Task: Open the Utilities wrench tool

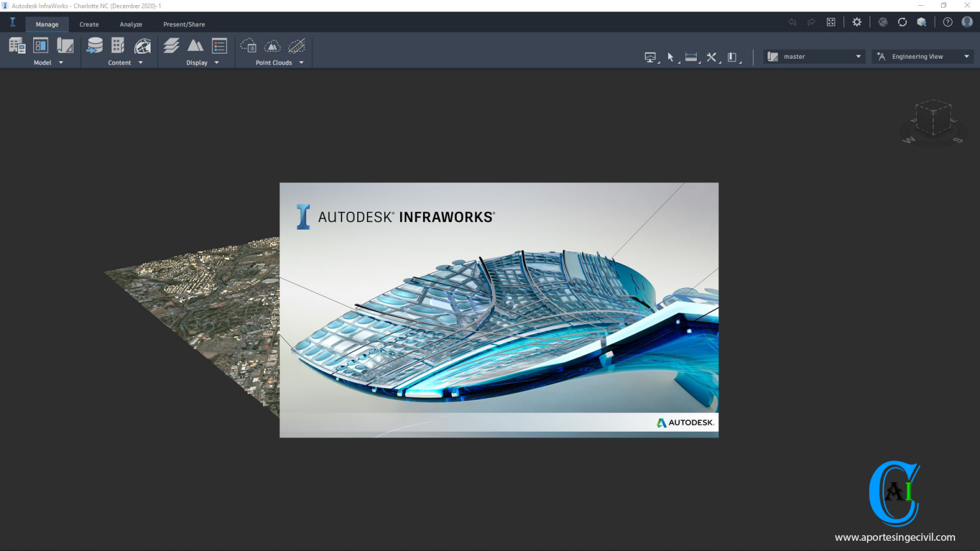Action: pyautogui.click(x=711, y=56)
